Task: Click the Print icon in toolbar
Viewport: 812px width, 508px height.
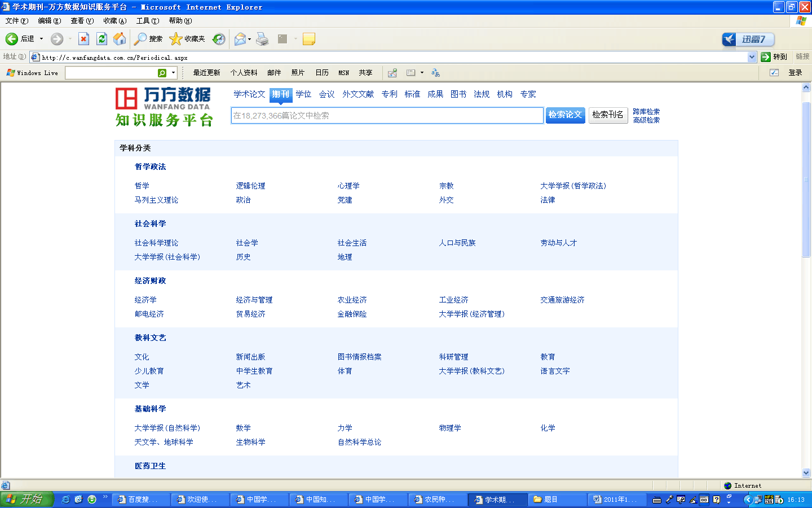Action: (262, 39)
